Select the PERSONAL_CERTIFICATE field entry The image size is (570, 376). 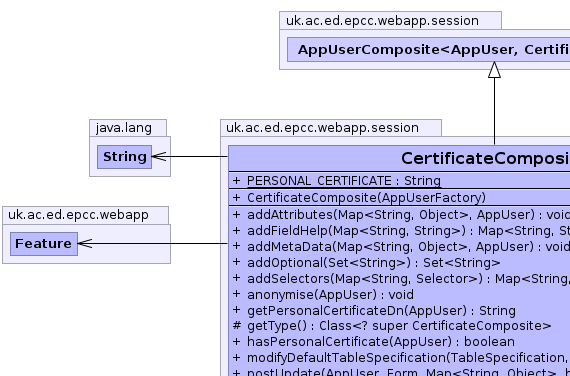click(x=337, y=181)
